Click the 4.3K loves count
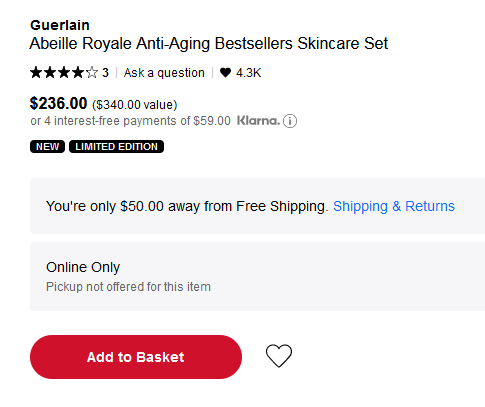485x407 pixels. [x=249, y=73]
